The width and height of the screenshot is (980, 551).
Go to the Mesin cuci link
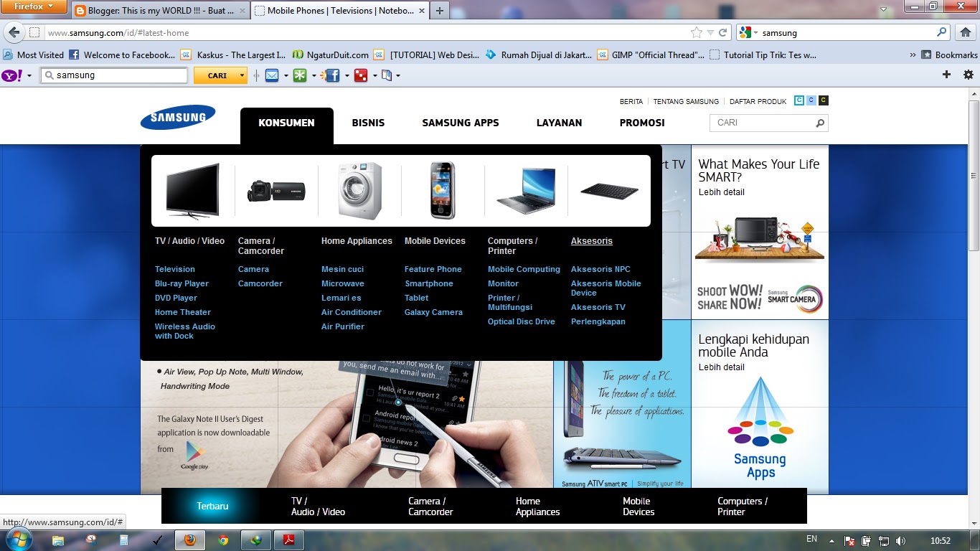click(343, 269)
